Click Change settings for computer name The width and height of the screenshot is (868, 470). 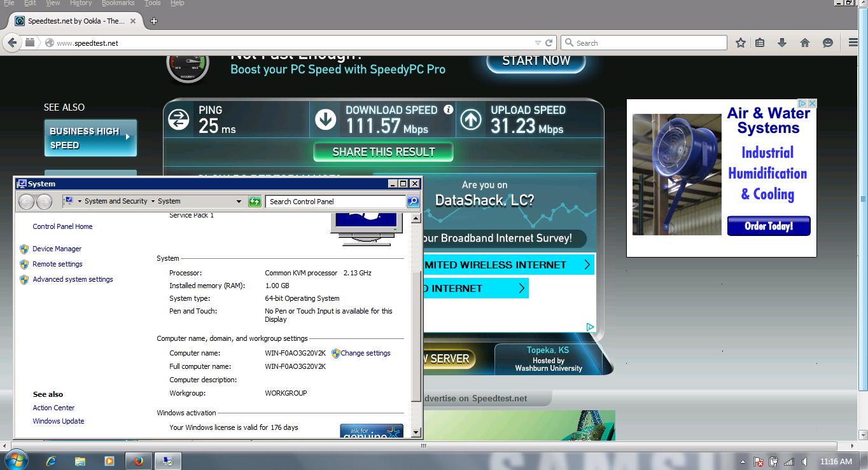[365, 353]
